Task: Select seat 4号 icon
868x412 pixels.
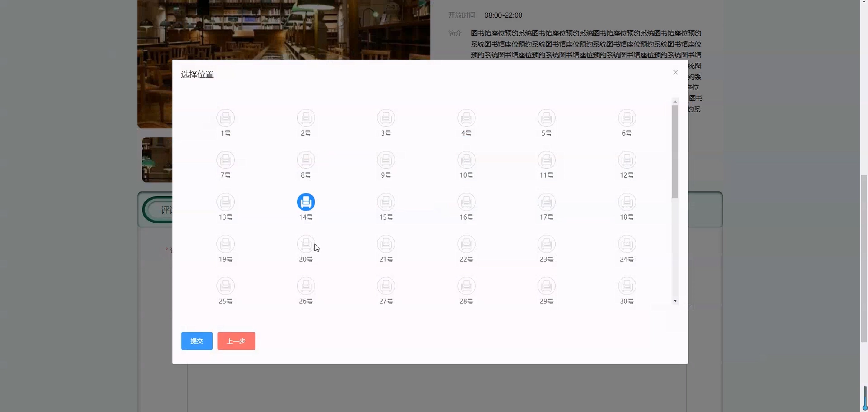Action: click(x=466, y=118)
